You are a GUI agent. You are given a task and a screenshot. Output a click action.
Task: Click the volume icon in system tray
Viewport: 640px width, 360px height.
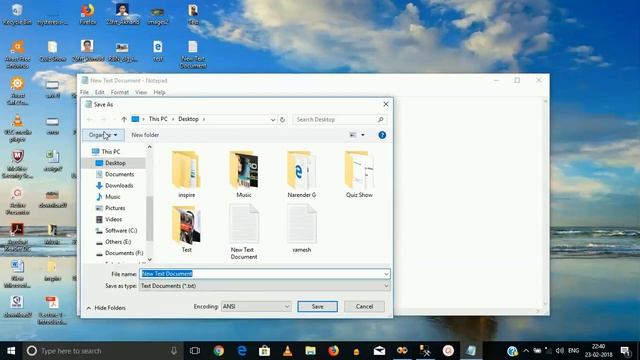(560, 351)
